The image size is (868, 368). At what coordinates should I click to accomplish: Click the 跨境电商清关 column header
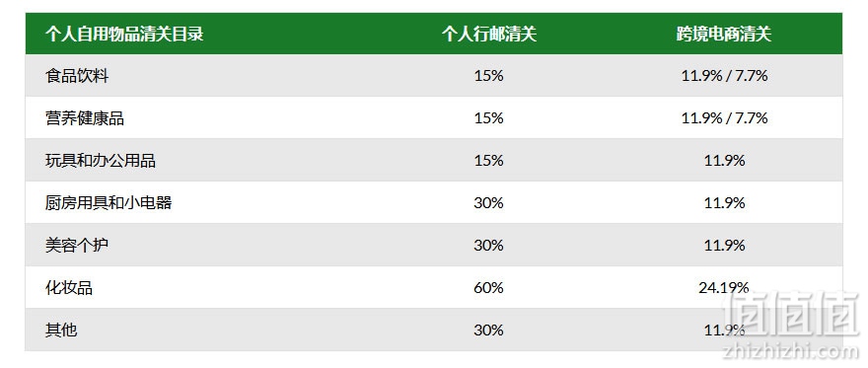tap(724, 35)
